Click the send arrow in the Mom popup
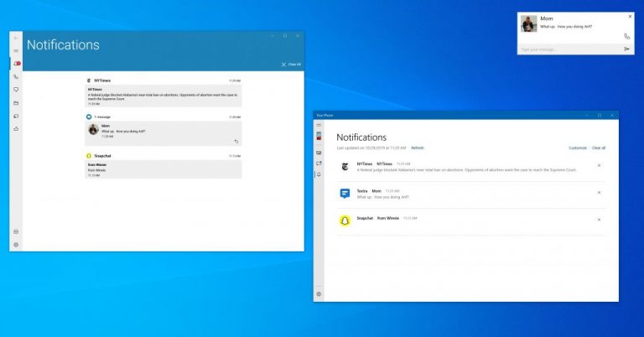The height and width of the screenshot is (337, 644). point(626,49)
